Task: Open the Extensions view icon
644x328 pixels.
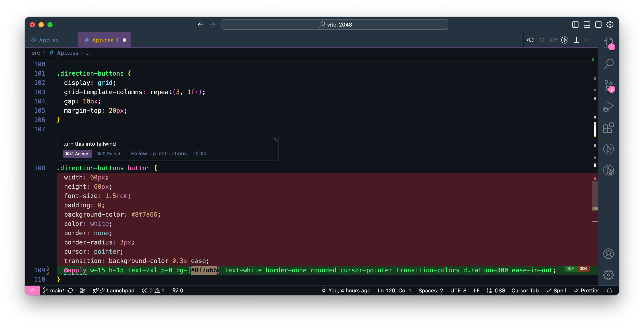Action: click(x=608, y=128)
